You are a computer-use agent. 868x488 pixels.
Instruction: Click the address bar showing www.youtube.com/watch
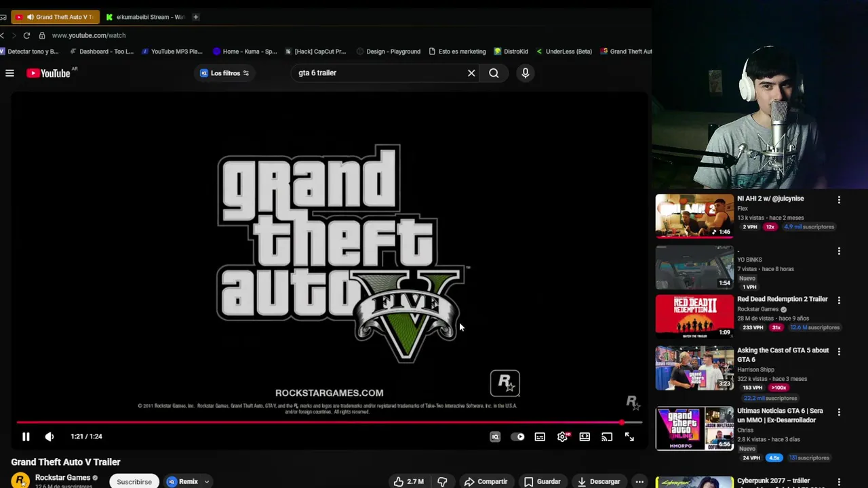pos(89,35)
